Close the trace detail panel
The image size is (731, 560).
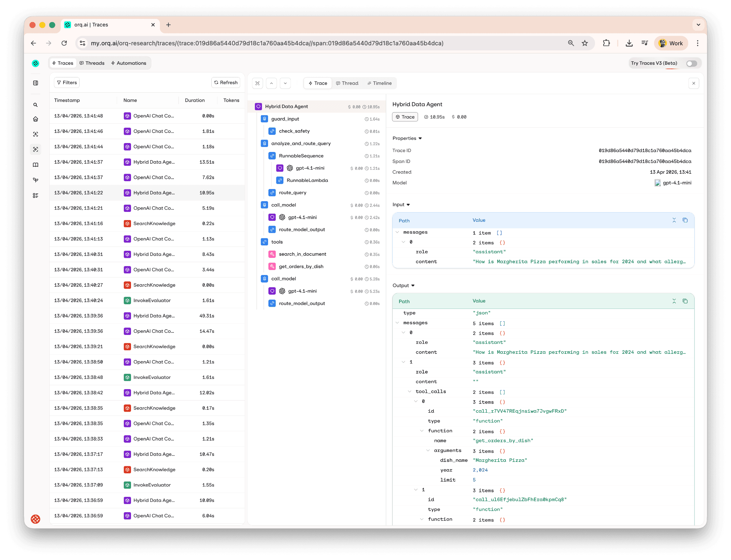click(694, 83)
